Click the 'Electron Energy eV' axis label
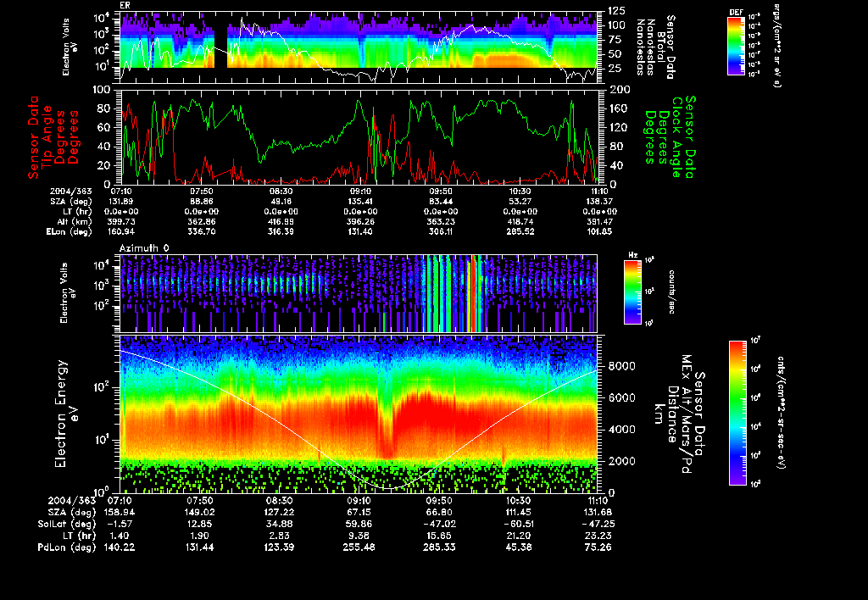The image size is (868, 600). 67,414
